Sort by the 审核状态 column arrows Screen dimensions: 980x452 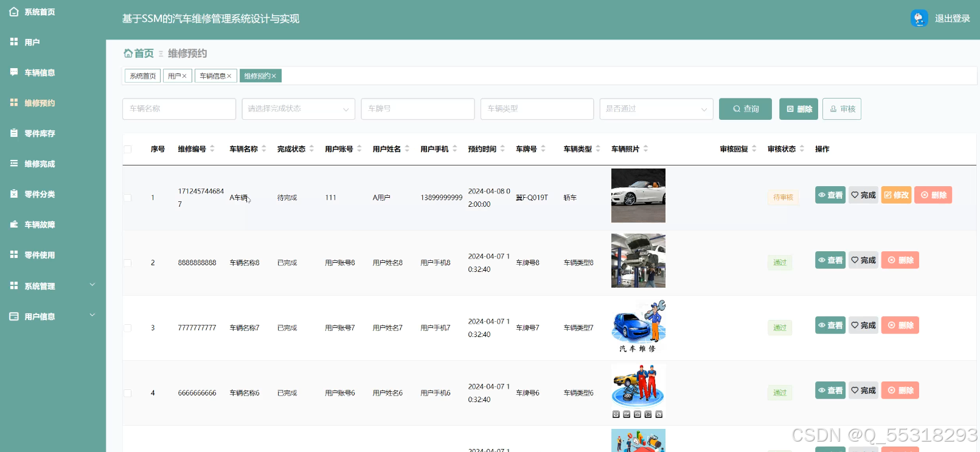point(802,148)
